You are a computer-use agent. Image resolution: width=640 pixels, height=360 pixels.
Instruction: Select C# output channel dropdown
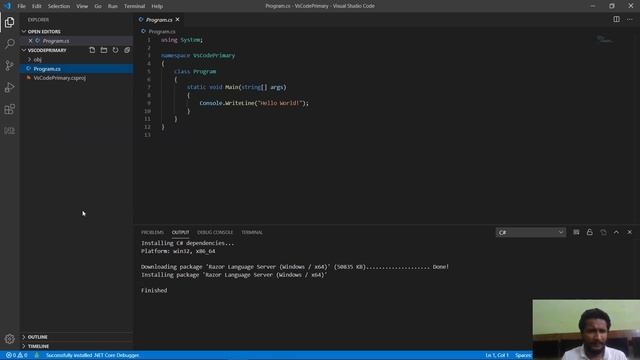[x=531, y=232]
